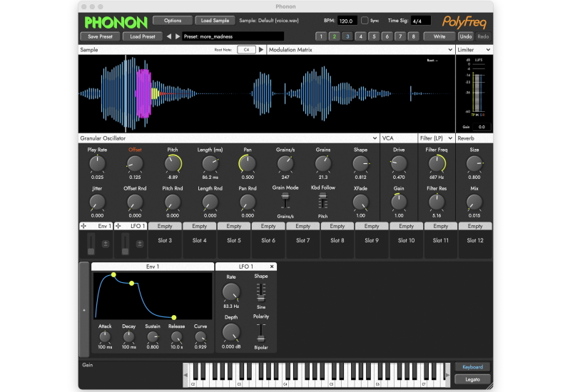Select snapshot slot 5

point(374,36)
